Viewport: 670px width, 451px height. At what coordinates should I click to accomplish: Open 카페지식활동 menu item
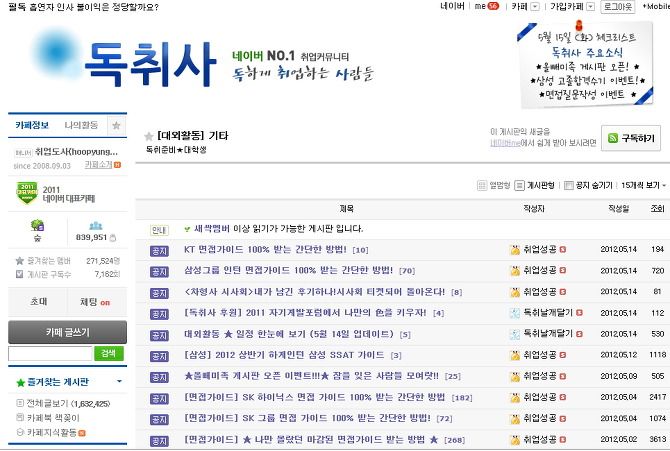(x=51, y=432)
